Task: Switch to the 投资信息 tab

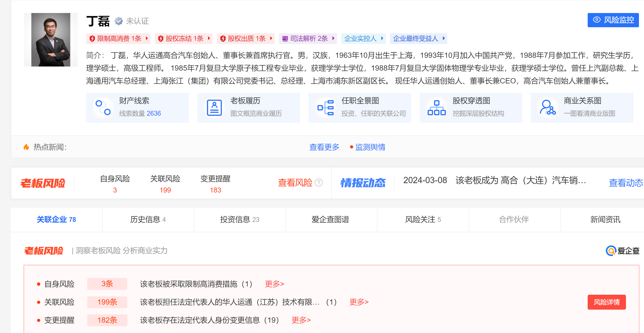Action: coord(240,220)
